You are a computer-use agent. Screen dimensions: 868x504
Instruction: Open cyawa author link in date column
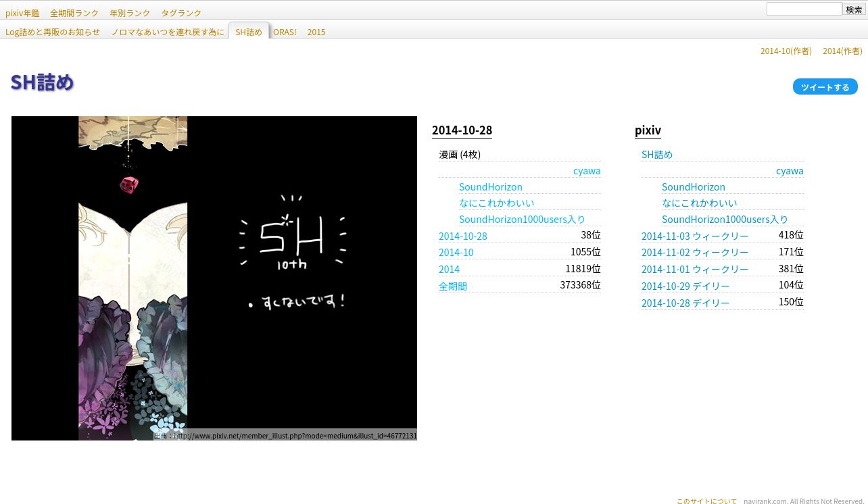(587, 170)
